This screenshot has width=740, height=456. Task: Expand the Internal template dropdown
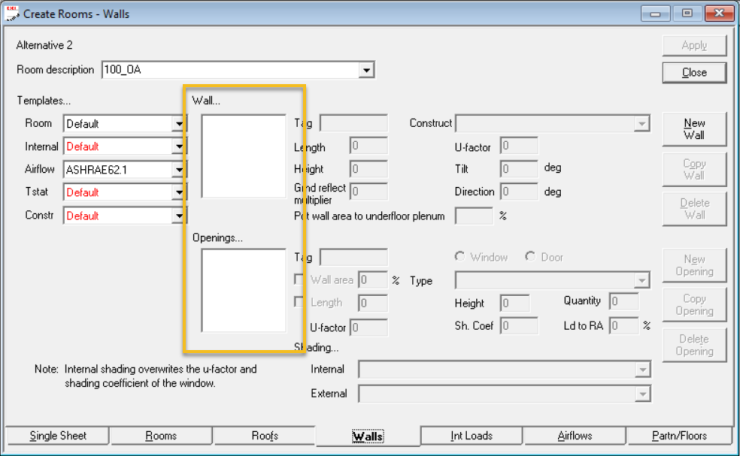coord(179,147)
